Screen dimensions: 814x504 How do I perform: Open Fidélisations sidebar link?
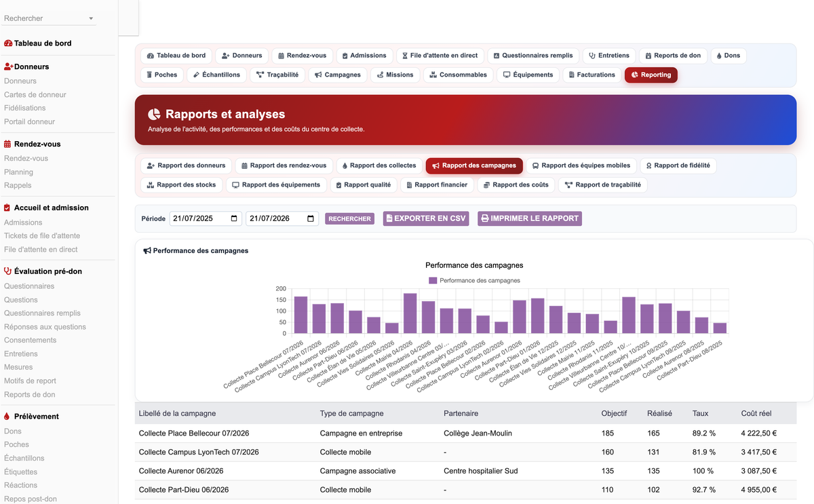coord(25,108)
